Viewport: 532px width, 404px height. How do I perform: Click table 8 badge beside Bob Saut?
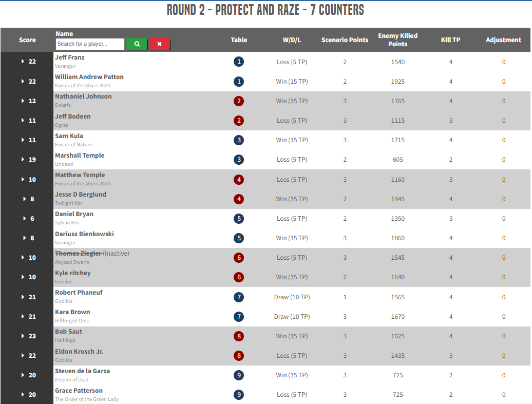point(239,336)
